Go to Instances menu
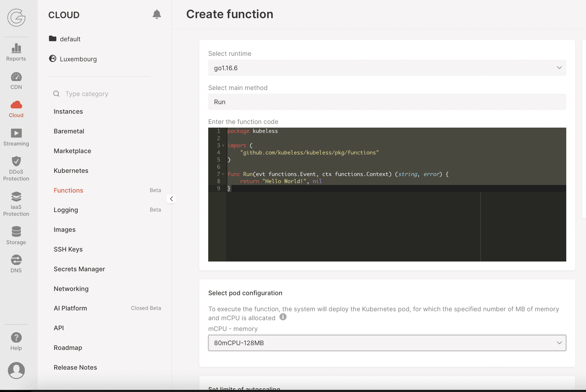The image size is (586, 392). pos(68,112)
